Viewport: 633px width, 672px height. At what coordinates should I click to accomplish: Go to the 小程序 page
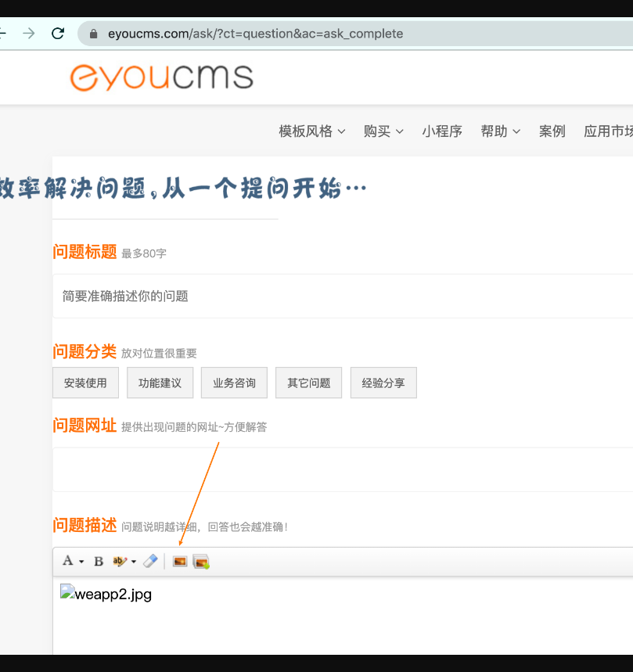coord(442,131)
